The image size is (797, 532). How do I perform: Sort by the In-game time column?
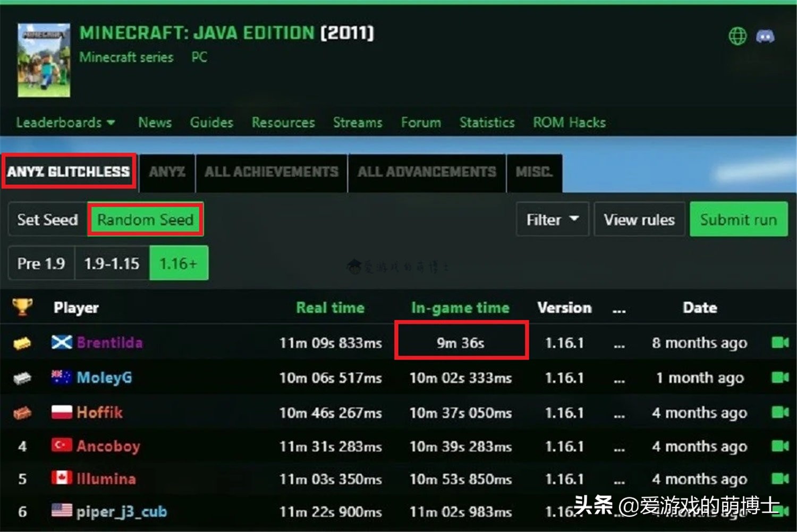click(x=460, y=307)
